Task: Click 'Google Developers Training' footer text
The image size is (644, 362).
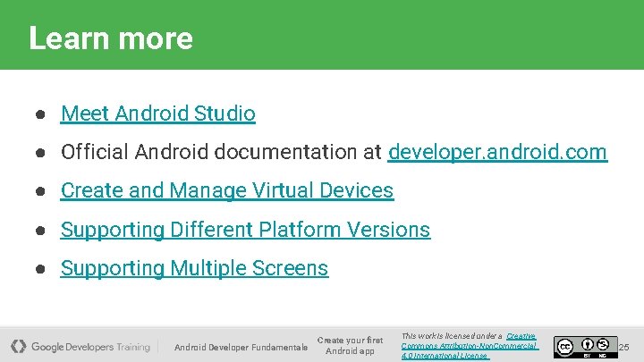Action: click(x=90, y=347)
